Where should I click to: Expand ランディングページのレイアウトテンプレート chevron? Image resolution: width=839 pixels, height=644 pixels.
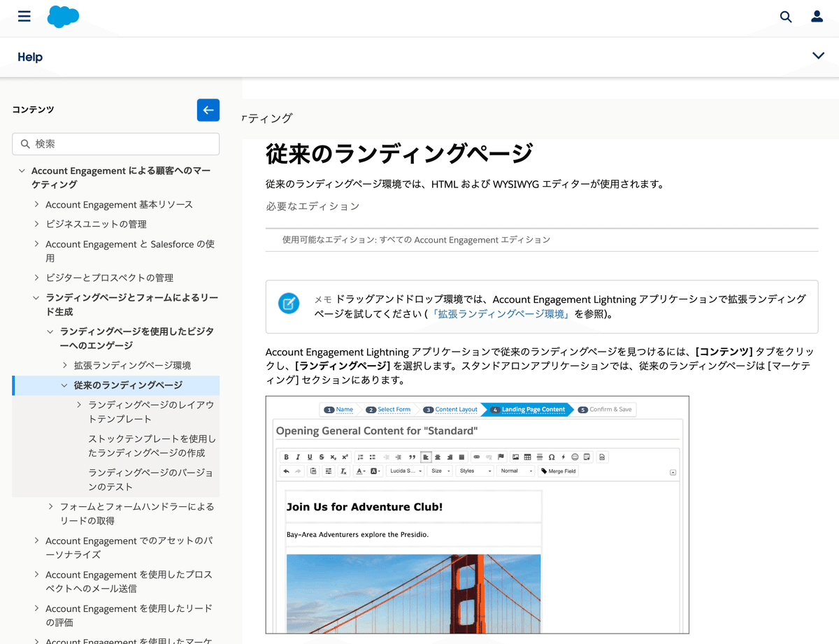click(79, 405)
